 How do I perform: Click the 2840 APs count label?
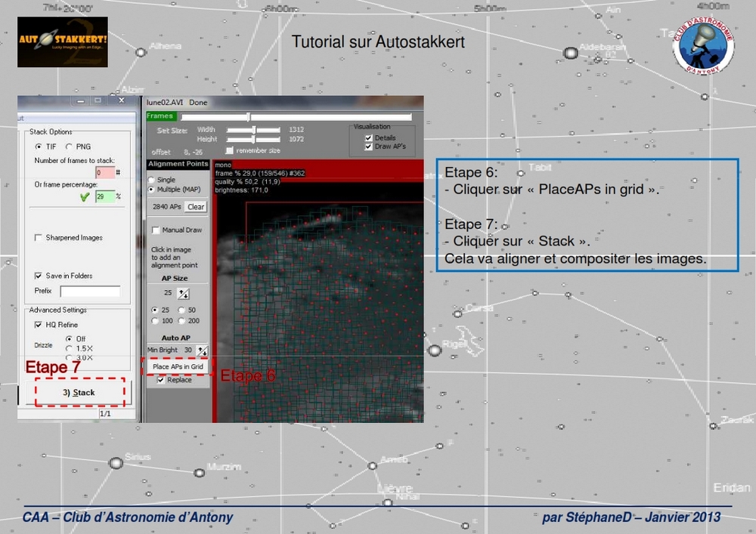[166, 206]
